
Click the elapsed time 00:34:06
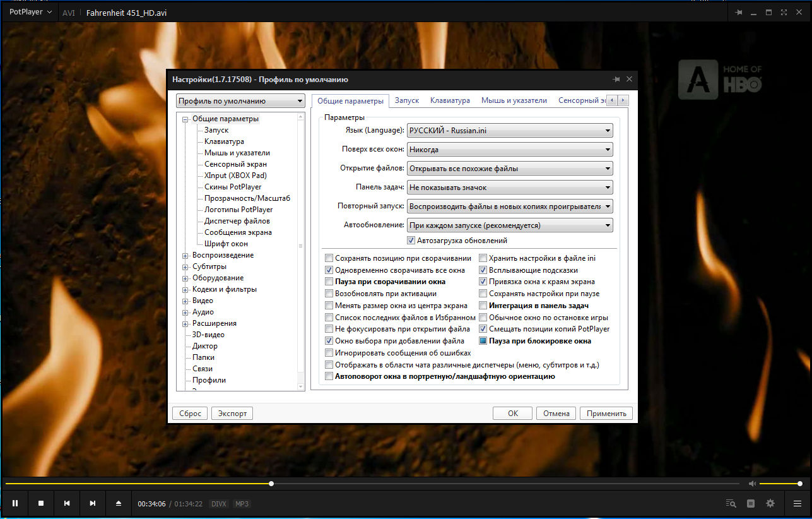152,504
